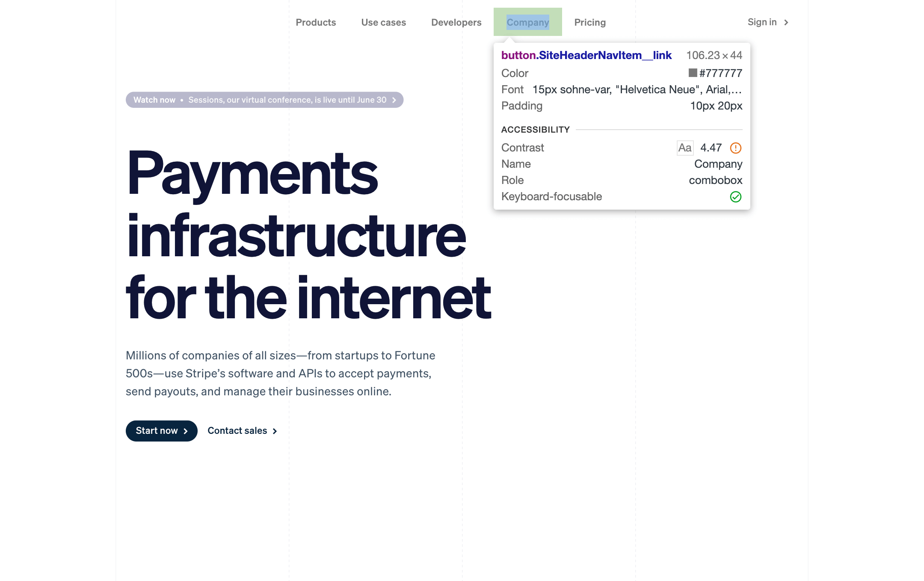Follow the Contact sales link

237,431
